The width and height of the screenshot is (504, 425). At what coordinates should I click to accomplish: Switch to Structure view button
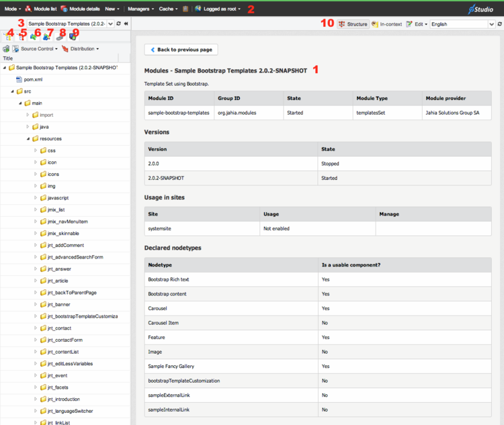pyautogui.click(x=353, y=24)
